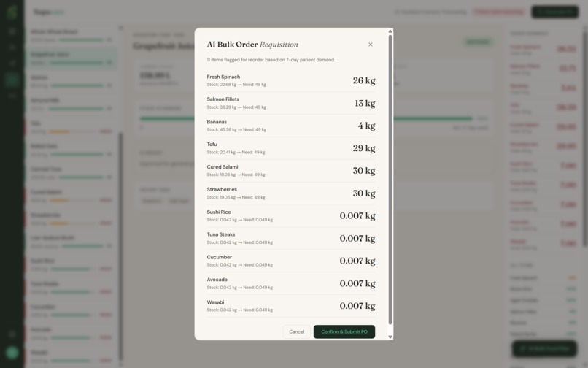Select Quinoa in background inventory list
Image resolution: width=588 pixels, height=368 pixels.
(71, 82)
